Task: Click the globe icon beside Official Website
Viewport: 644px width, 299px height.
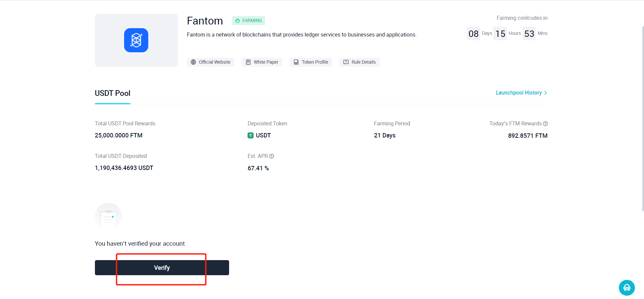Action: [x=193, y=62]
